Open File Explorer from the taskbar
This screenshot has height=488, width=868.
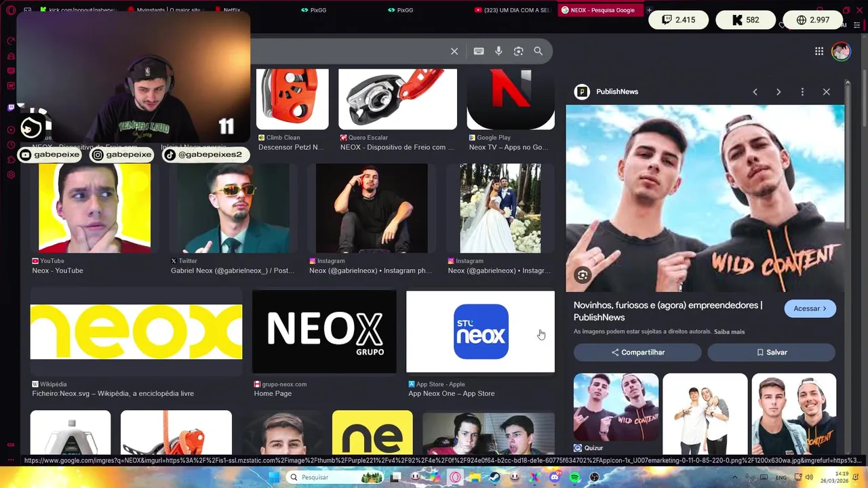point(475,477)
